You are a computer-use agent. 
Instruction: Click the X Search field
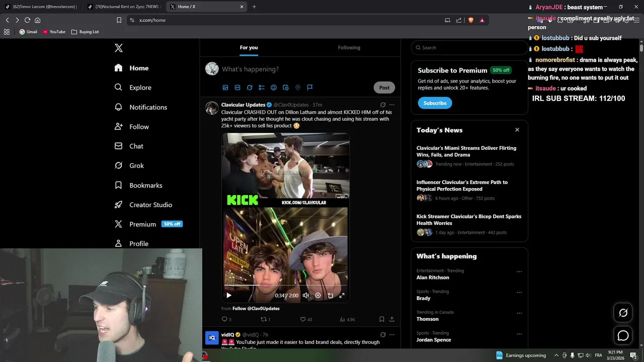coord(469,47)
